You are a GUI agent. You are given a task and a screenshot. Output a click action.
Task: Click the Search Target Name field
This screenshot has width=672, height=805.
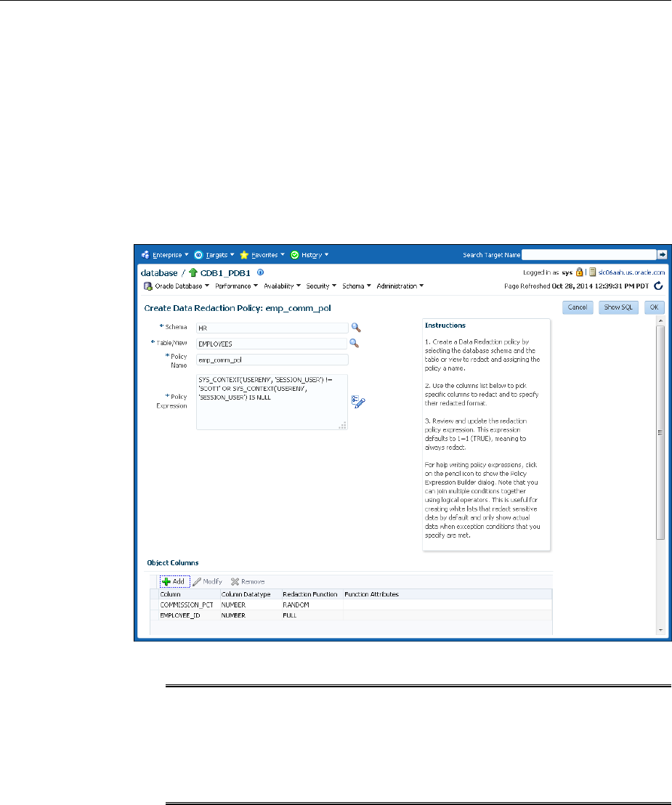(x=589, y=254)
